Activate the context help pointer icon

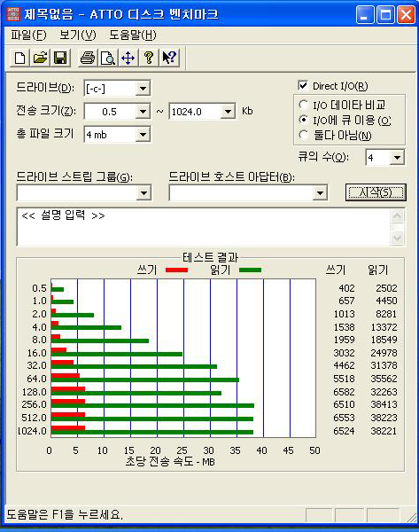[169, 58]
